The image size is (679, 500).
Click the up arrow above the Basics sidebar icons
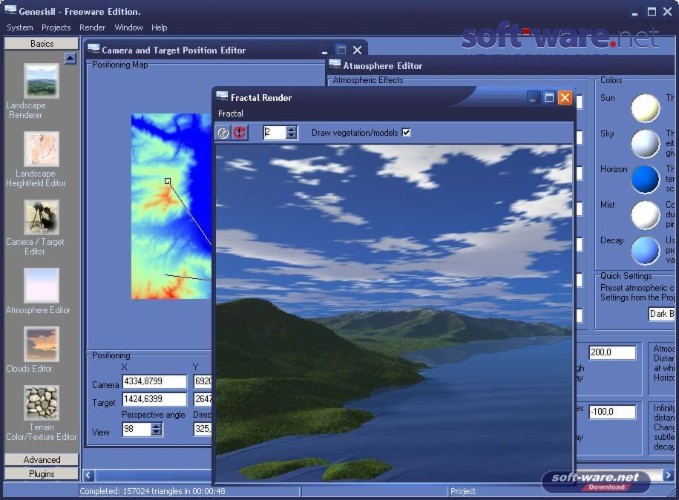pyautogui.click(x=70, y=58)
